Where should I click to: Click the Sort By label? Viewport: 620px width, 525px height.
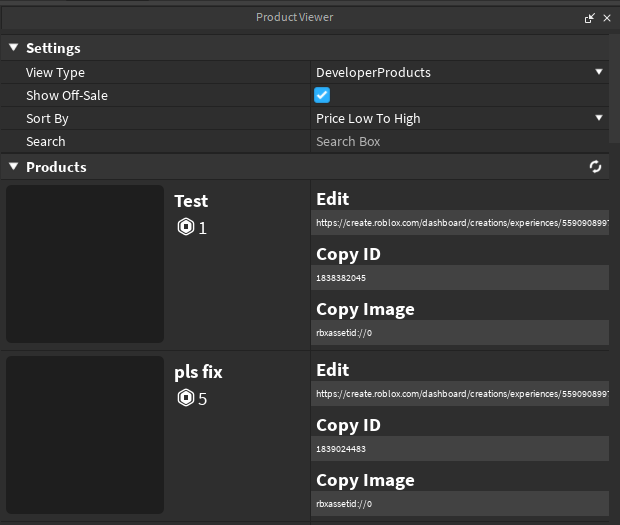pyautogui.click(x=47, y=119)
